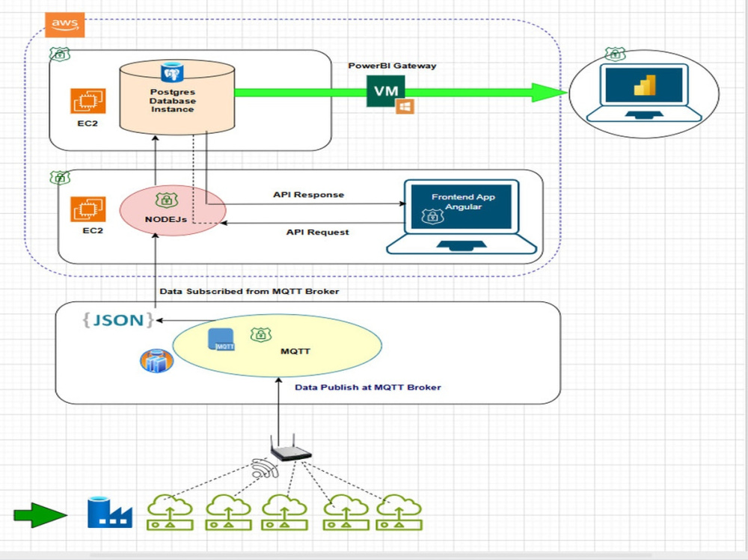Select the green VM icon under PowerBI Gateway

click(x=385, y=90)
